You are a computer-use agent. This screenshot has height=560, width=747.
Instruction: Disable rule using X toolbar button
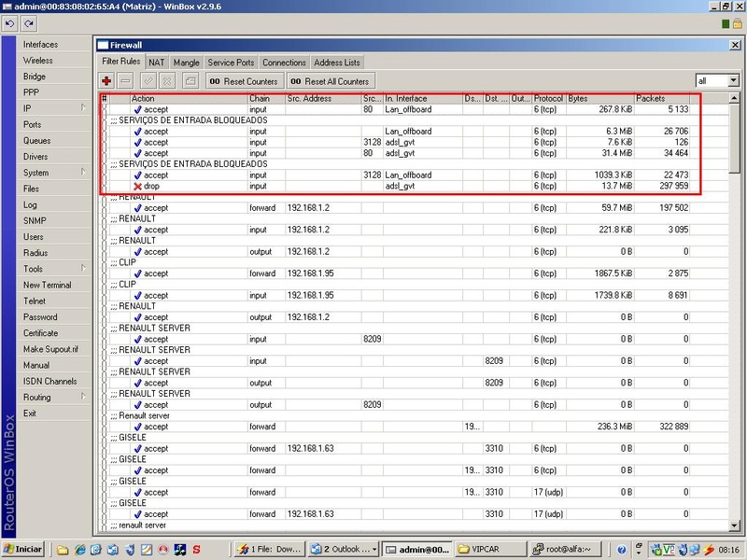click(x=167, y=81)
